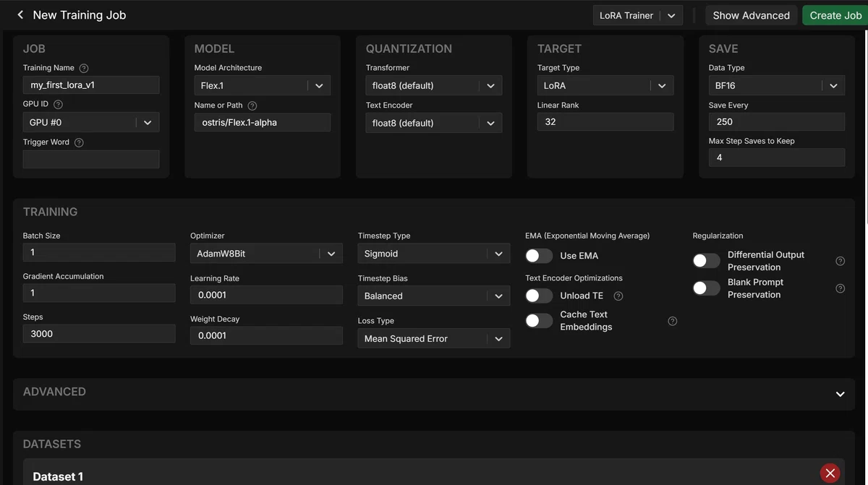Open help icon for Differential Output Preservation
Image resolution: width=868 pixels, height=485 pixels.
[x=841, y=261]
